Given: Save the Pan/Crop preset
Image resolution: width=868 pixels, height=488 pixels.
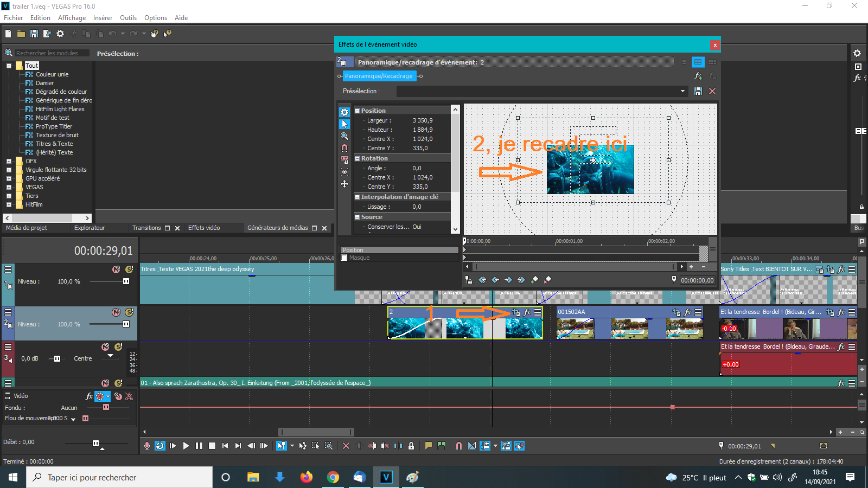Looking at the screenshot, I should click(x=698, y=92).
